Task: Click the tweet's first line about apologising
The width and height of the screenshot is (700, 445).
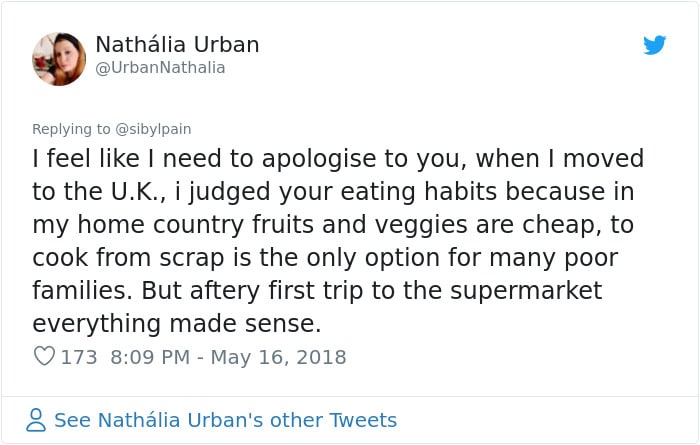Action: point(338,159)
